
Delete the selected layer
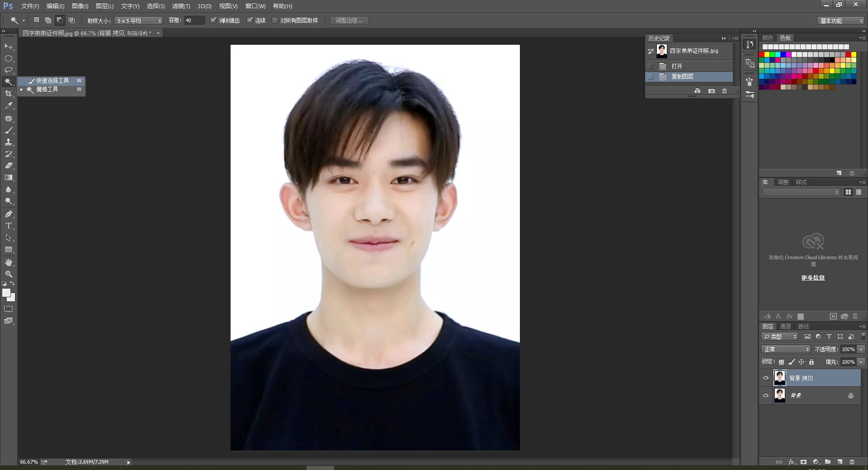point(852,462)
